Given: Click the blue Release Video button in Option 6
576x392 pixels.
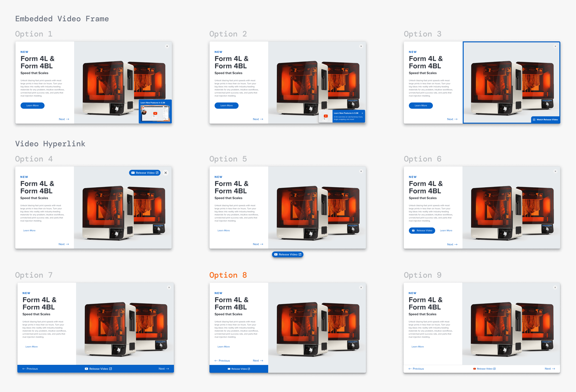Looking at the screenshot, I should pyautogui.click(x=422, y=231).
